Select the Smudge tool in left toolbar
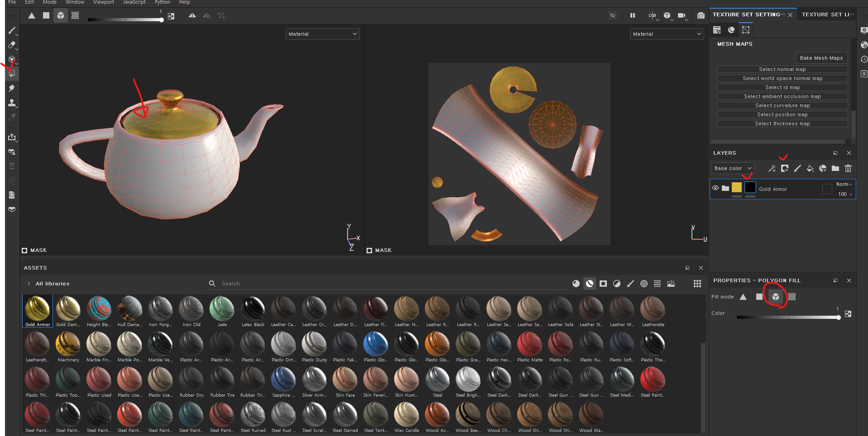This screenshot has height=436, width=868. click(12, 88)
